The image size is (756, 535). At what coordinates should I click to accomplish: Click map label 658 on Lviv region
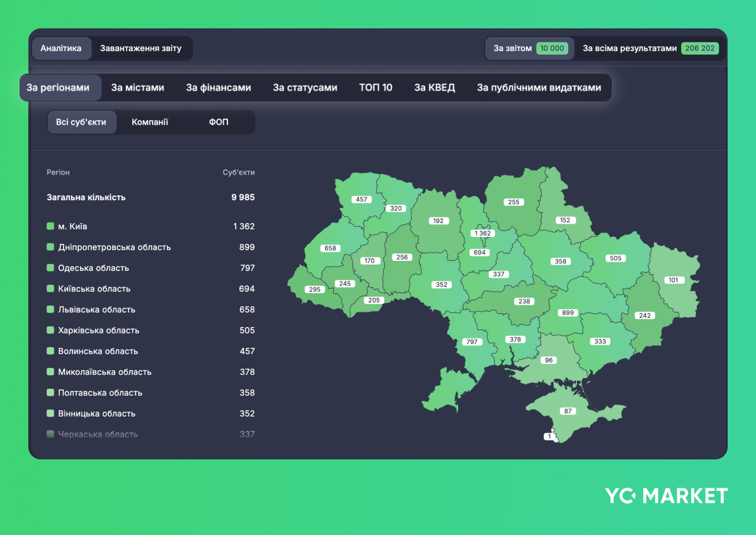[x=330, y=248]
